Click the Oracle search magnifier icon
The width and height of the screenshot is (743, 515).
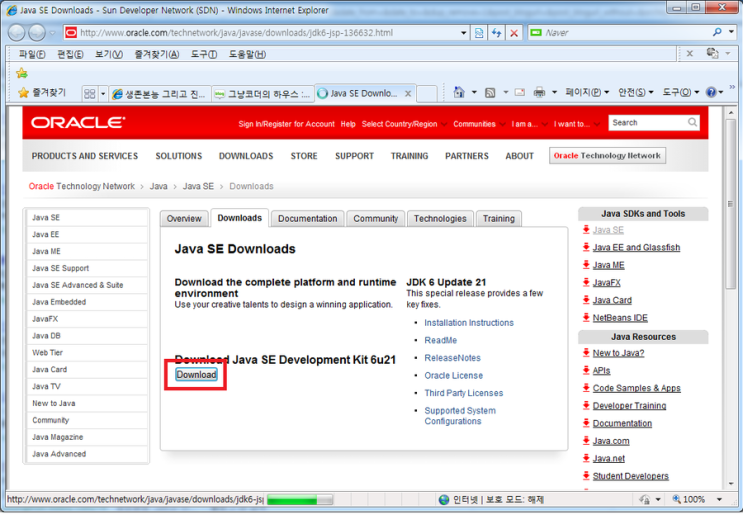[692, 122]
